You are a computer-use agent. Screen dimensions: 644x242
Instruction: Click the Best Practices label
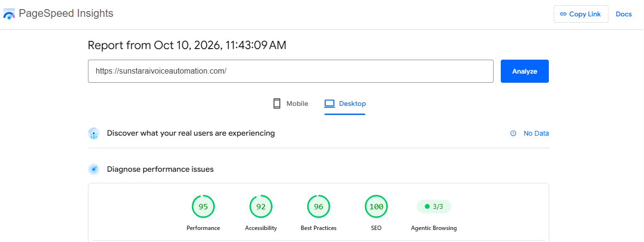click(319, 228)
